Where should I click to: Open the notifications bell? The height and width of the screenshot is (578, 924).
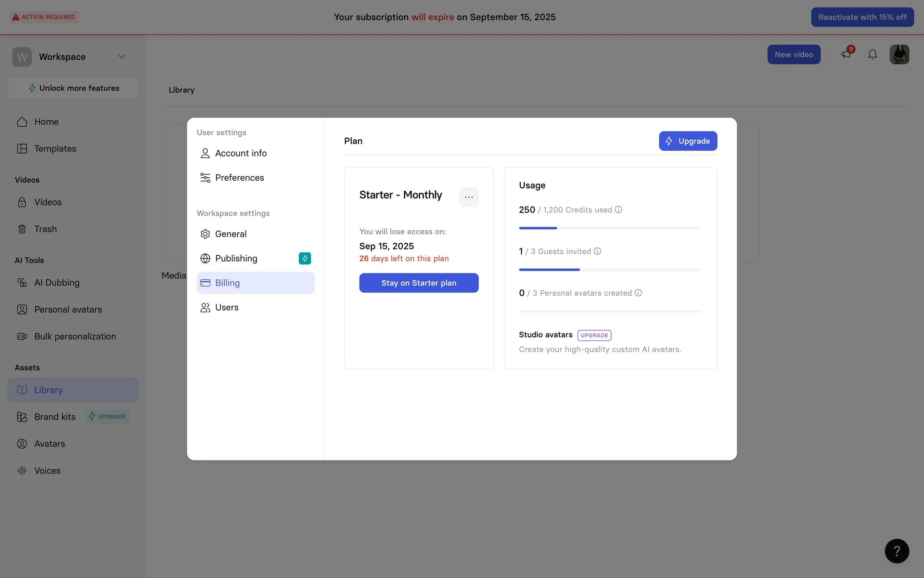(873, 54)
